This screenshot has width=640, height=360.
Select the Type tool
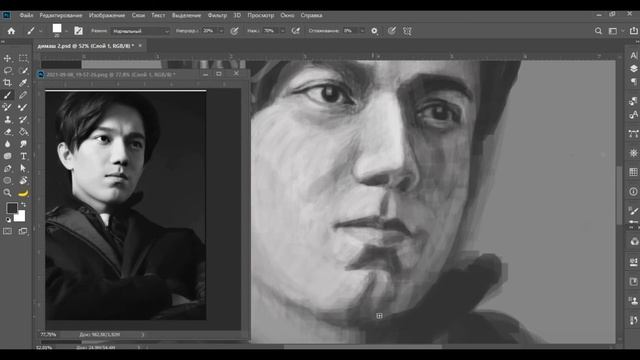(x=23, y=156)
